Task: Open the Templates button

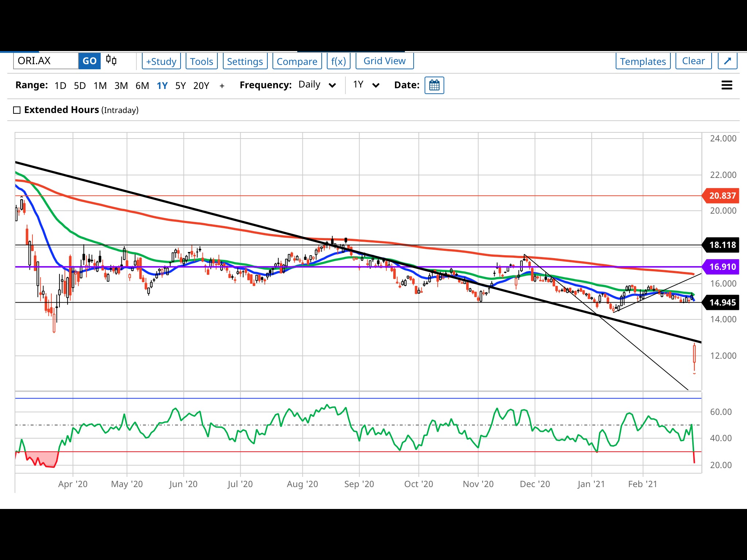Action: 643,61
